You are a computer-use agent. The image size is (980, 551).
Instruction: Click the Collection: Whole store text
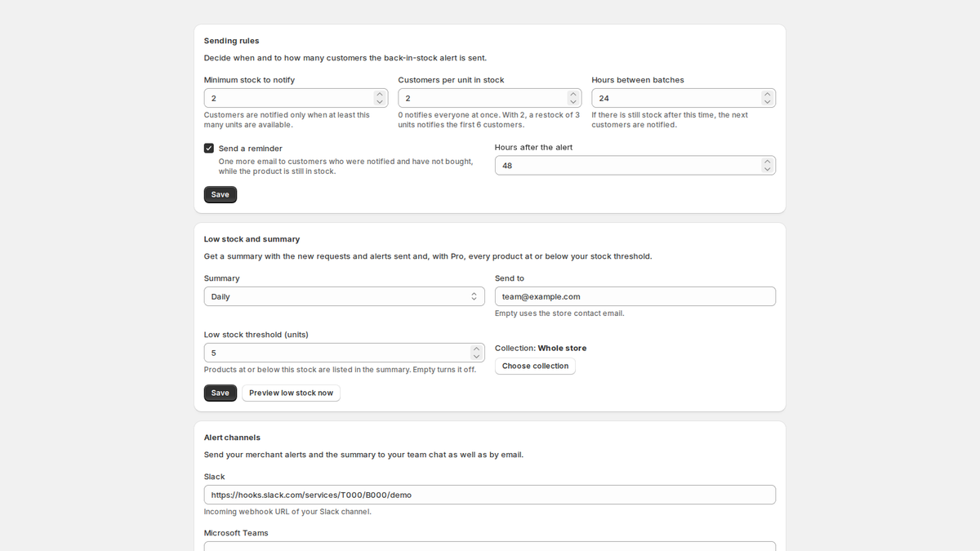(x=541, y=348)
